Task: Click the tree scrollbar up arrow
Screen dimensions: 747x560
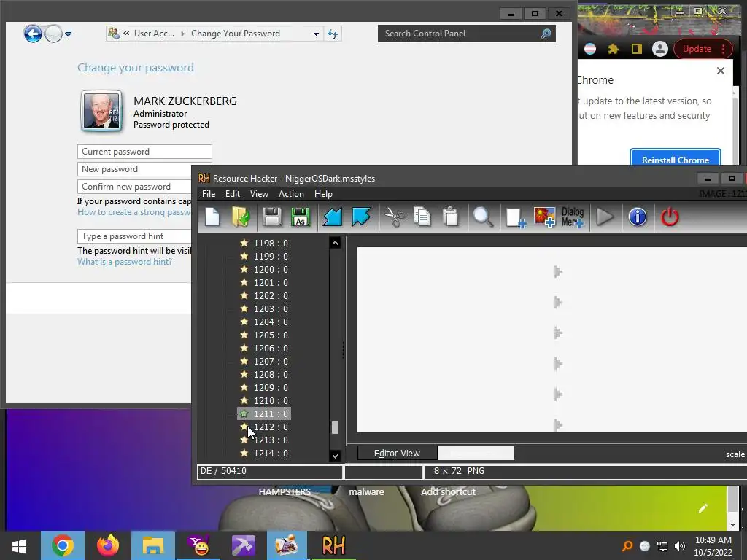Action: click(x=335, y=243)
